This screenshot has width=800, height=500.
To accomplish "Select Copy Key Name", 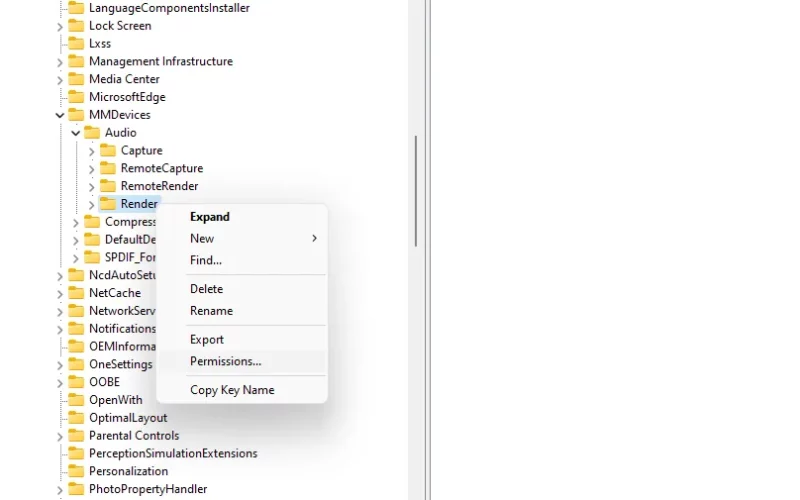I will tap(242, 390).
